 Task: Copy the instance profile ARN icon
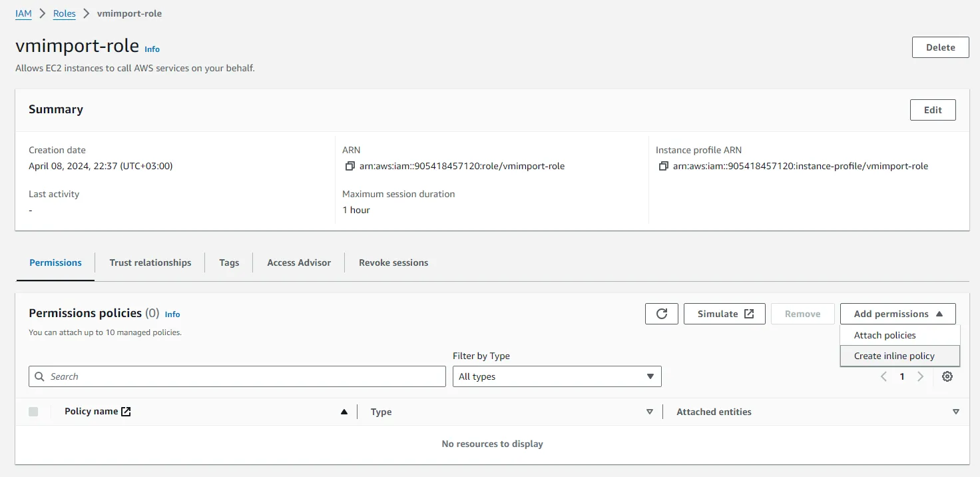[663, 166]
